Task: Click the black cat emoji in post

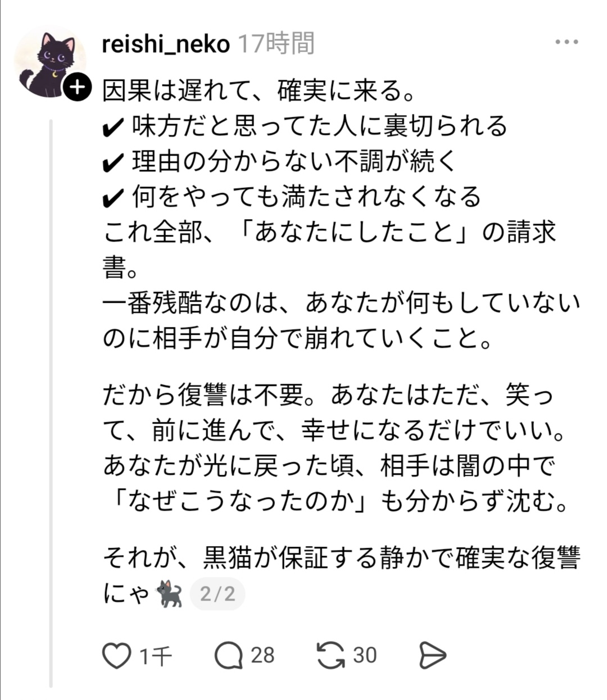Action: [170, 594]
